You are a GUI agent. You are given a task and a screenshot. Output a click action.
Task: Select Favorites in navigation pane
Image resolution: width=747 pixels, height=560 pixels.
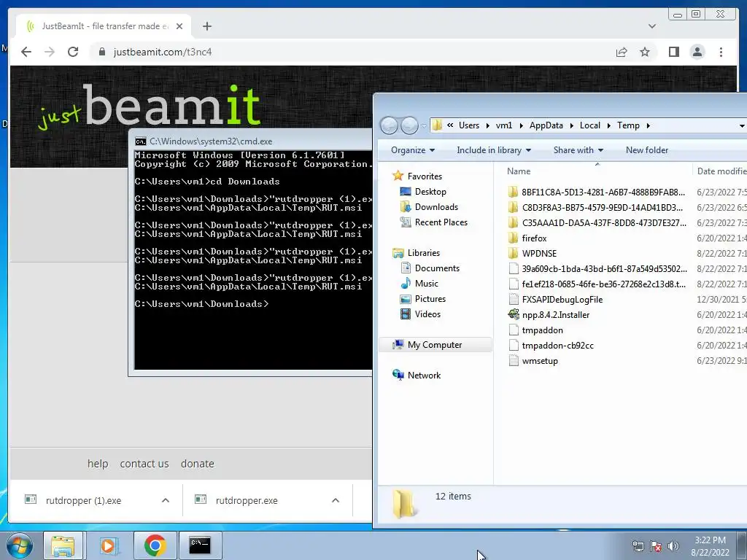coord(425,176)
